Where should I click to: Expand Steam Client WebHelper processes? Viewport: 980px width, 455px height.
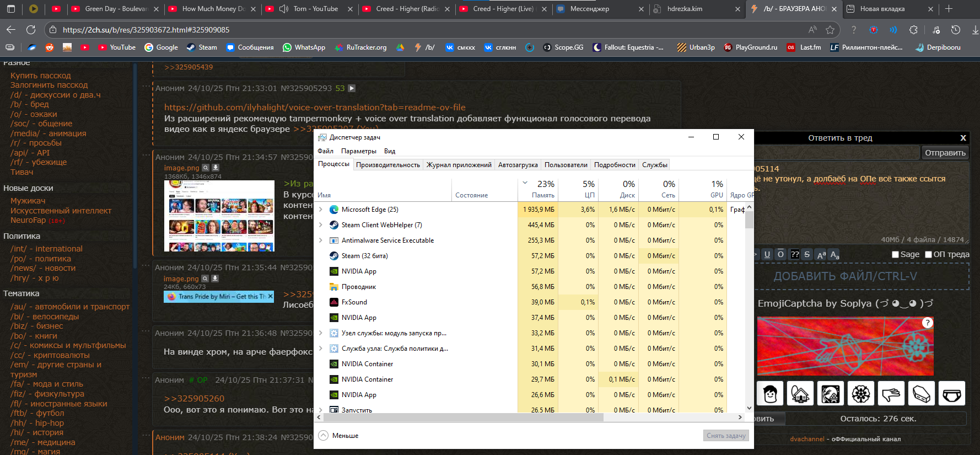point(321,225)
